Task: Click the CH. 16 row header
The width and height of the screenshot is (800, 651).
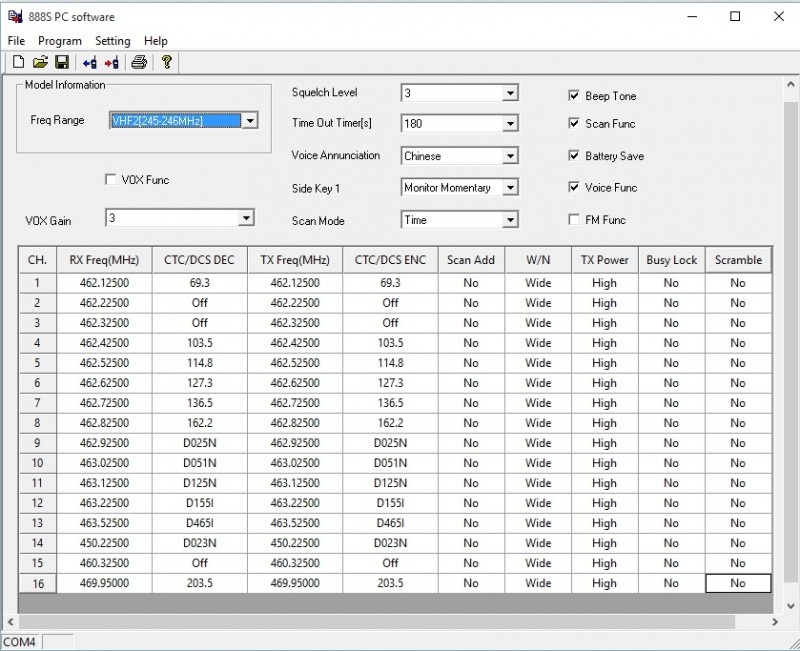Action: click(x=37, y=583)
